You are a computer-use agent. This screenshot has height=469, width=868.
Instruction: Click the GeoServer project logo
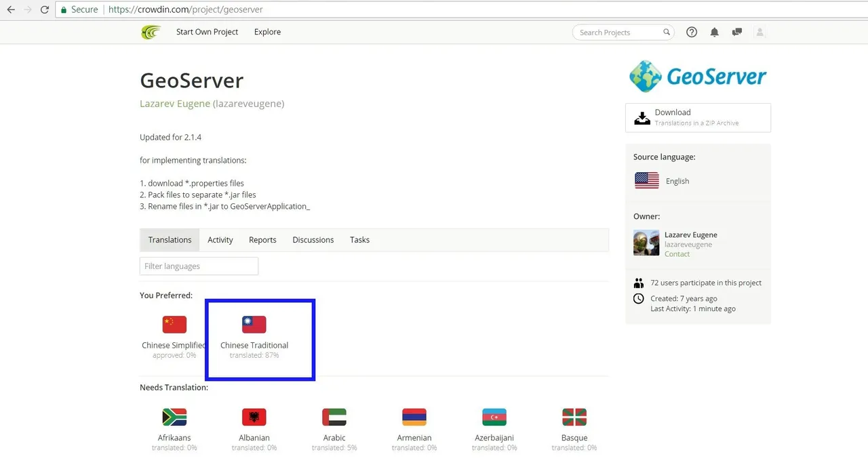(x=698, y=76)
